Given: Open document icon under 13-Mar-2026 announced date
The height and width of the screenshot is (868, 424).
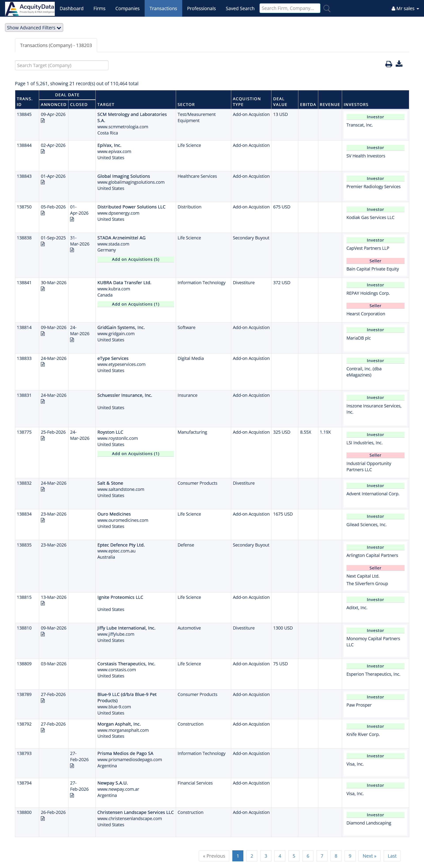Looking at the screenshot, I should (43, 603).
